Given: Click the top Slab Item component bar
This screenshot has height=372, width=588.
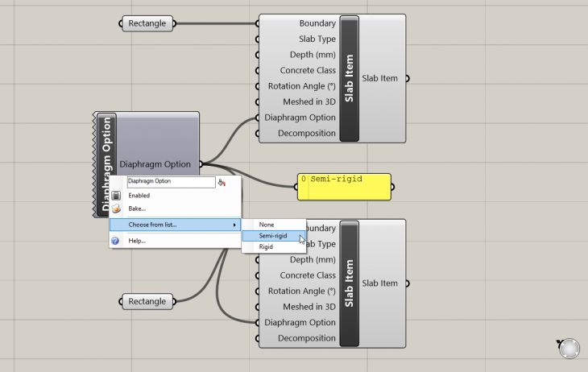Looking at the screenshot, I should [x=349, y=78].
